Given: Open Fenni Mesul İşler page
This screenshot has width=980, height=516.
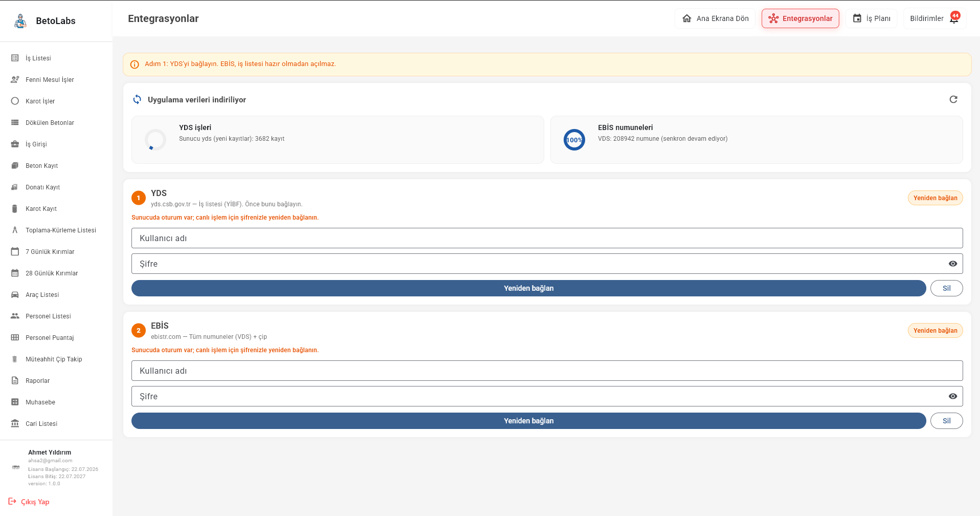Looking at the screenshot, I should coord(56,80).
